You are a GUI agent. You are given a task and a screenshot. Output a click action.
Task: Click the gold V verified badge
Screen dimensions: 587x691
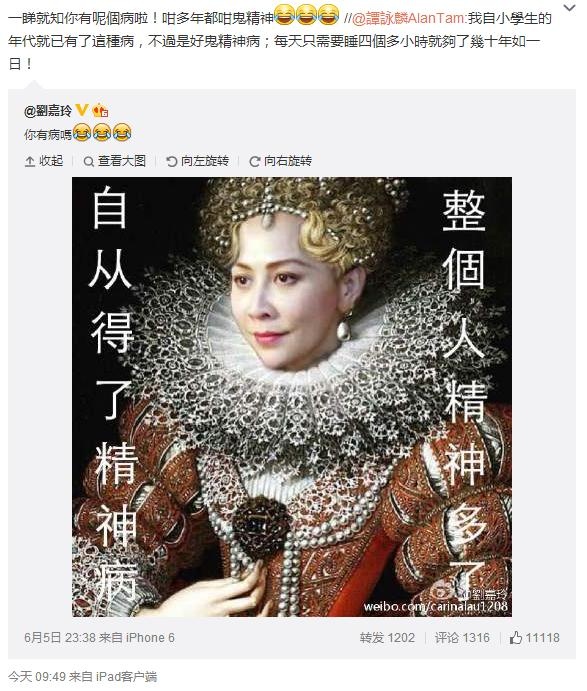pyautogui.click(x=82, y=110)
